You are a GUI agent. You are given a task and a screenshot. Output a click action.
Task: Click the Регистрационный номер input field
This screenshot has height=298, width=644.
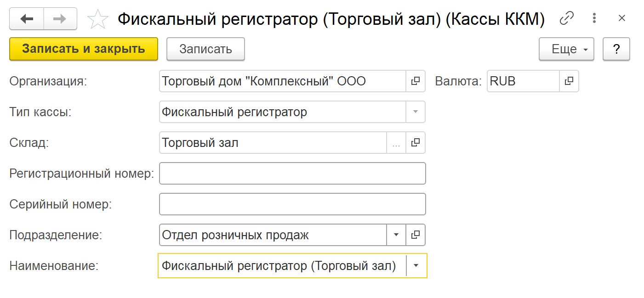292,174
